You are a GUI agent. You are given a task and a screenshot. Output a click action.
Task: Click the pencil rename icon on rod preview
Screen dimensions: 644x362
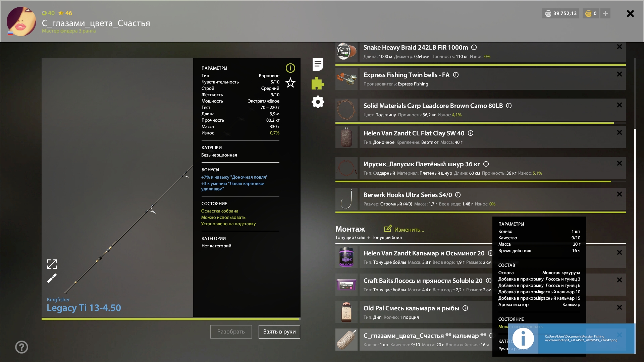pos(52,278)
